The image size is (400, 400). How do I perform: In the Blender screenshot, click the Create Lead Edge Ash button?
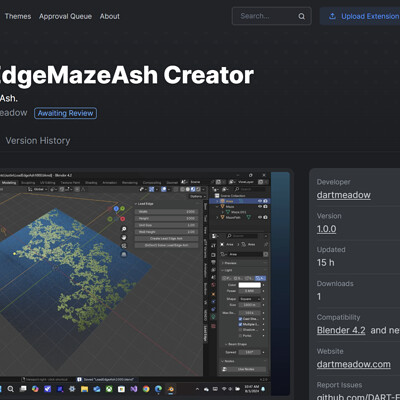click(x=166, y=239)
